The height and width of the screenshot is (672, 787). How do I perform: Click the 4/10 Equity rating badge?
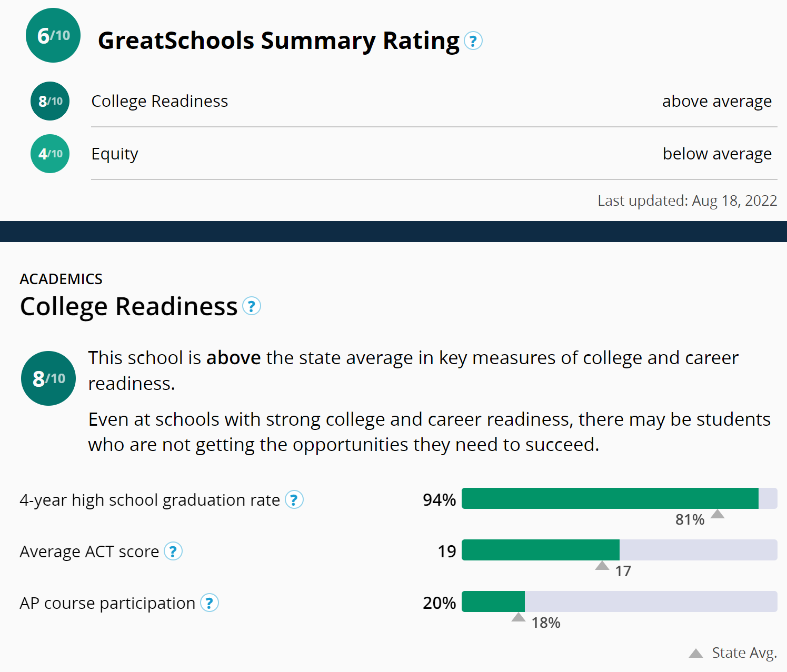tap(50, 154)
